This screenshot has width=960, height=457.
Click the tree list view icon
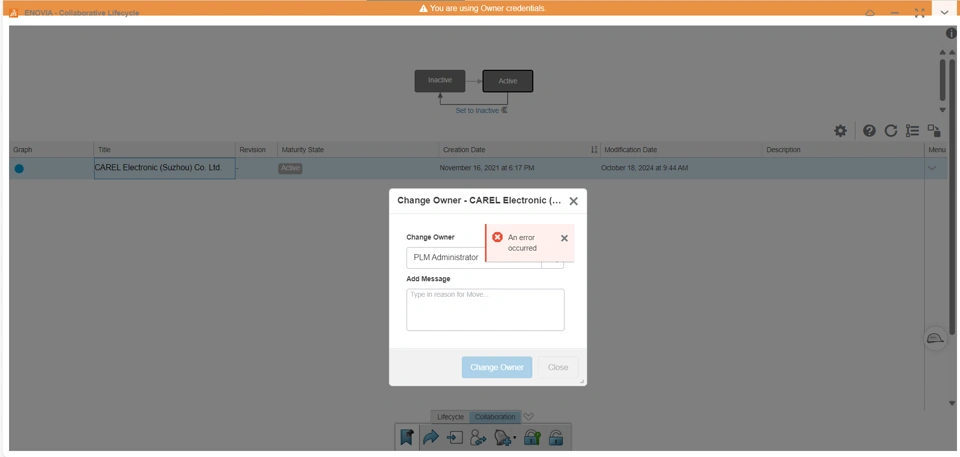(913, 130)
